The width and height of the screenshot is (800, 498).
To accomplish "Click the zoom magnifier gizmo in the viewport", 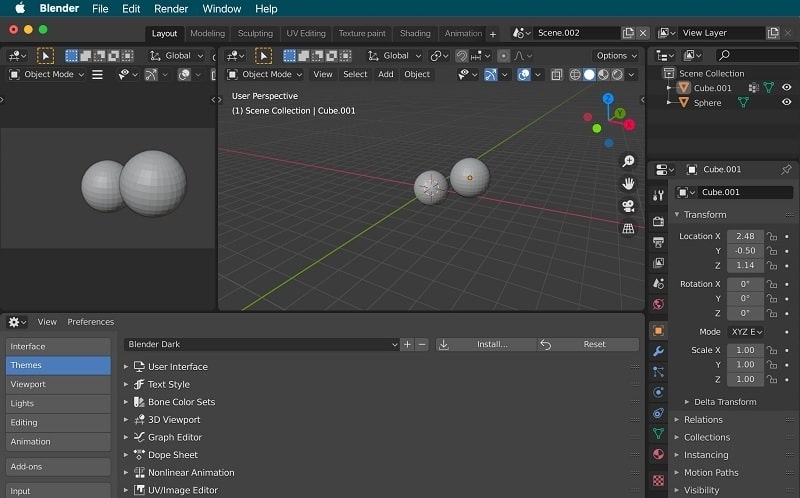I will (x=628, y=161).
